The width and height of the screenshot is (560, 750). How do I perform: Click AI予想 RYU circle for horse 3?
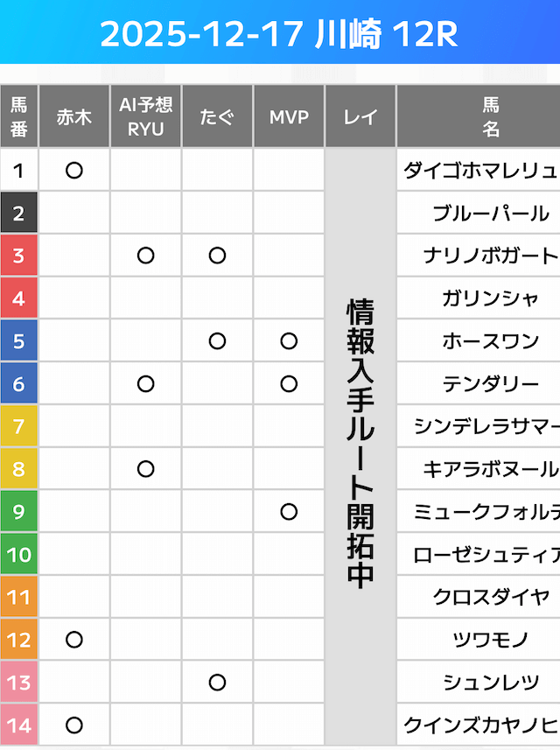(146, 256)
